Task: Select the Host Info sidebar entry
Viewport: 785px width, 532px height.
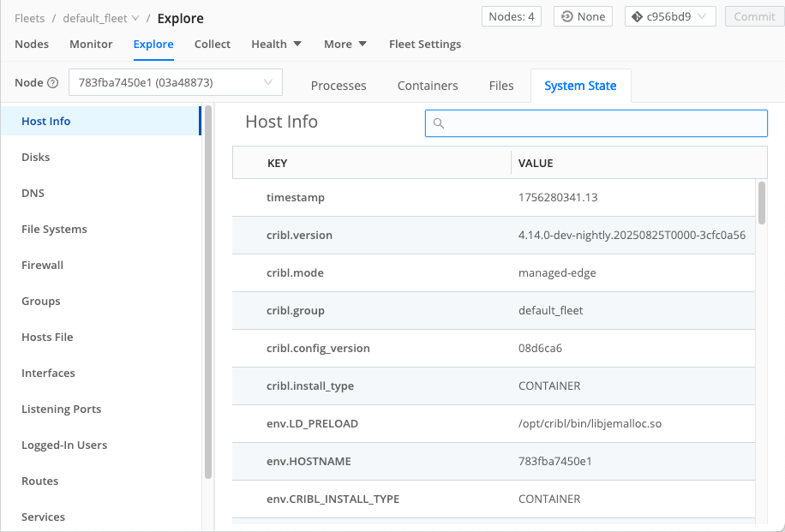Action: (x=45, y=121)
